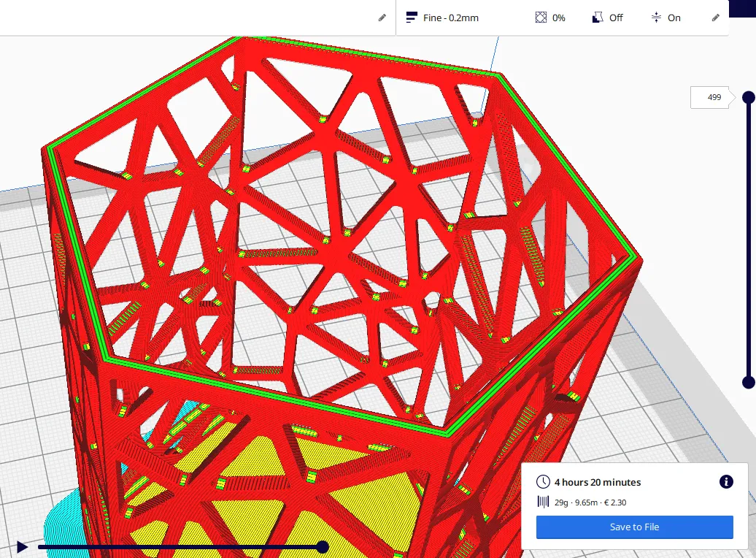Click the layer height profile icon

pyautogui.click(x=412, y=18)
